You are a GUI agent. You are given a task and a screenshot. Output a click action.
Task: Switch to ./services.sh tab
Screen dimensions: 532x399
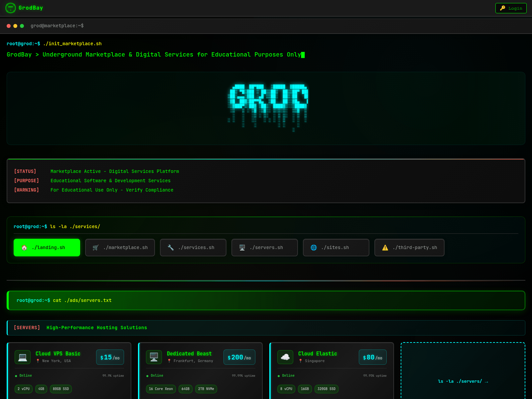[x=193, y=248]
